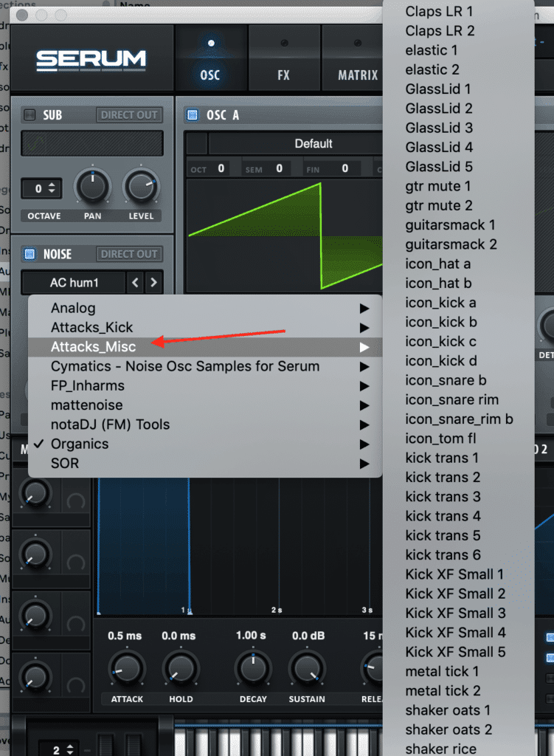Expand the Analog submenu
The height and width of the screenshot is (756, 554).
click(x=205, y=308)
